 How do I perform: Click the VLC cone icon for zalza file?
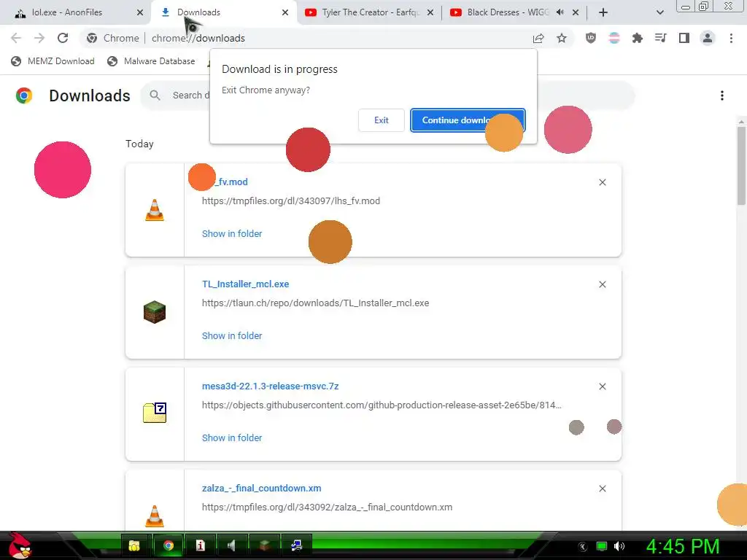pyautogui.click(x=155, y=516)
